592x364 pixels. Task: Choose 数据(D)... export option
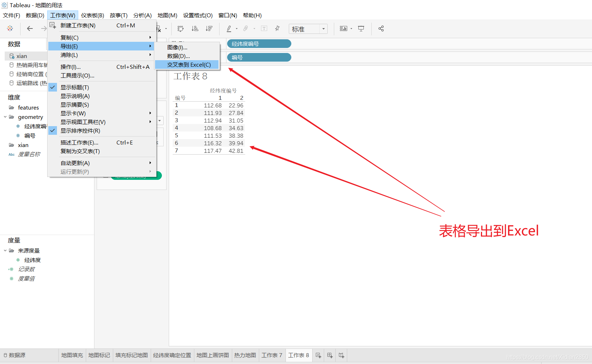point(187,56)
